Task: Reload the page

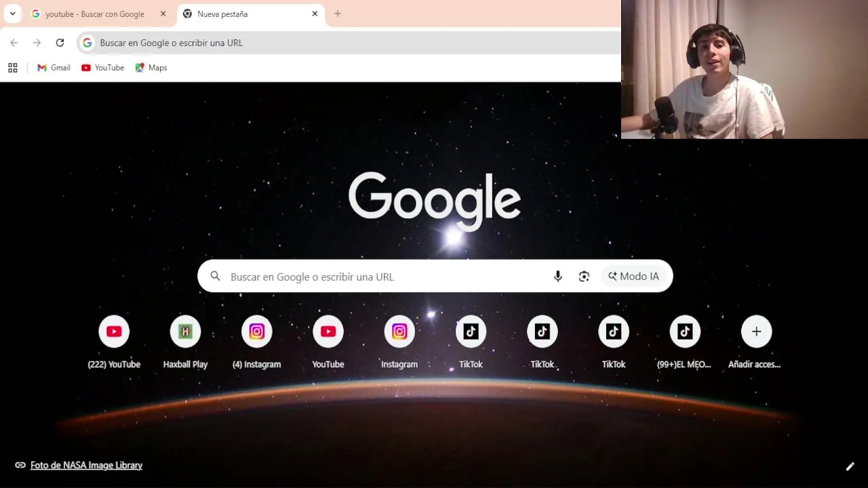Action: 60,43
